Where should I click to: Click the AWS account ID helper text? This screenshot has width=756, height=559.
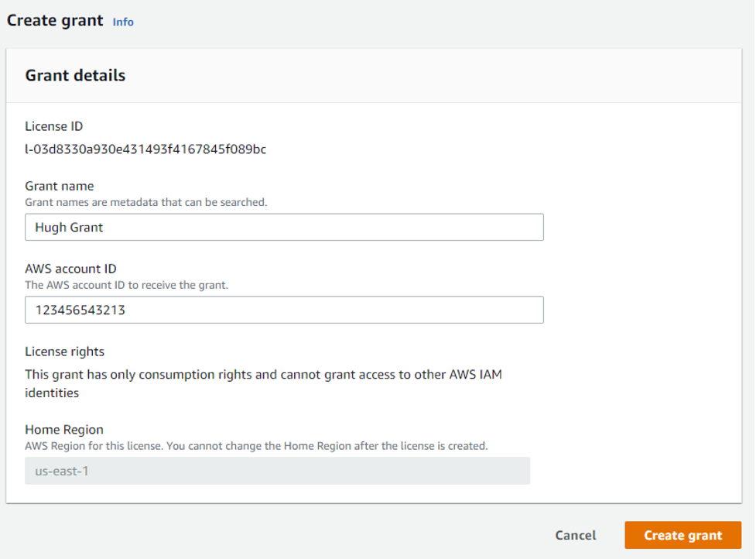(126, 285)
